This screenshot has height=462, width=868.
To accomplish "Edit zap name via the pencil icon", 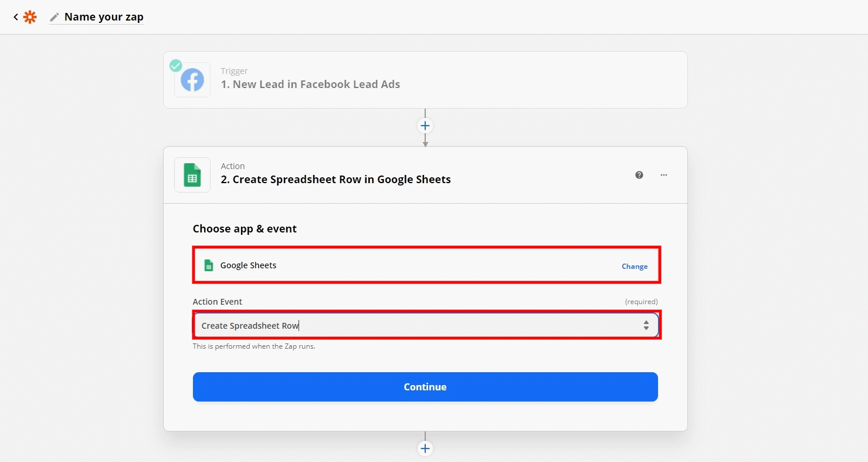I will point(55,17).
